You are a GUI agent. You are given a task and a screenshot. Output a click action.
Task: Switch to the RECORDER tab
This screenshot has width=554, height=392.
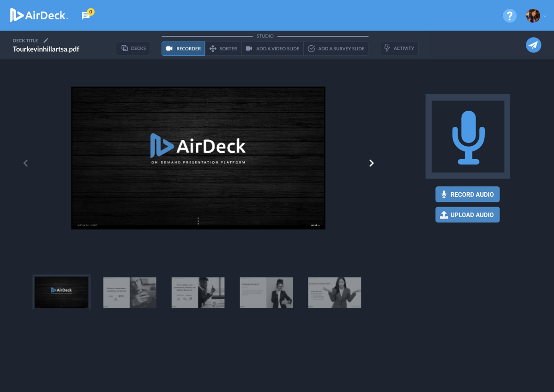click(183, 48)
